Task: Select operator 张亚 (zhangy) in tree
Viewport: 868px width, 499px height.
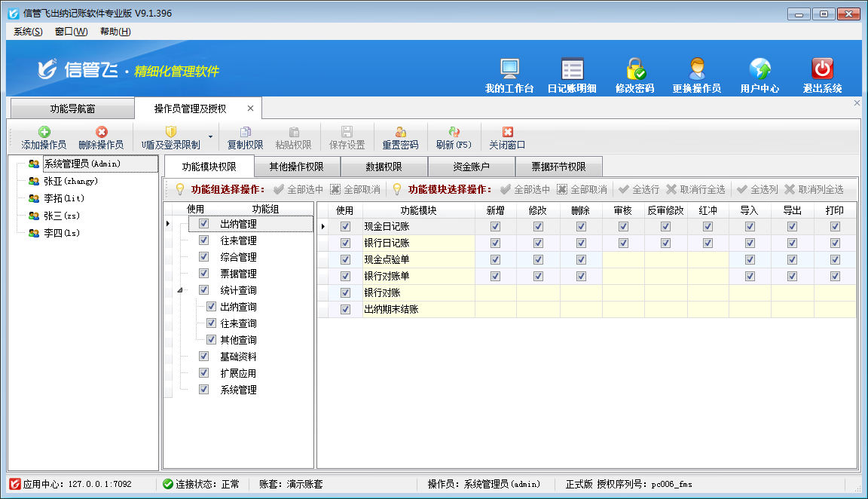Action: (x=70, y=181)
